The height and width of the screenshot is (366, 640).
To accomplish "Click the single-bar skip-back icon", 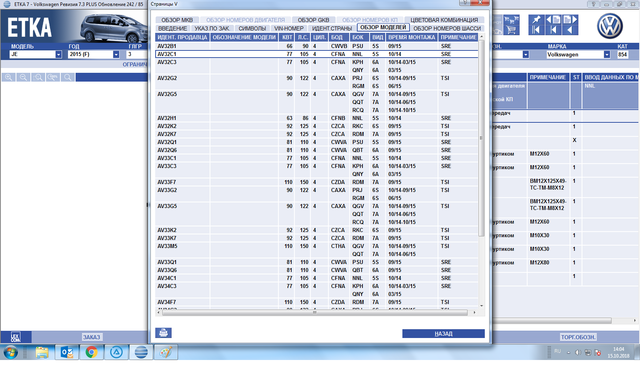I will (x=553, y=30).
